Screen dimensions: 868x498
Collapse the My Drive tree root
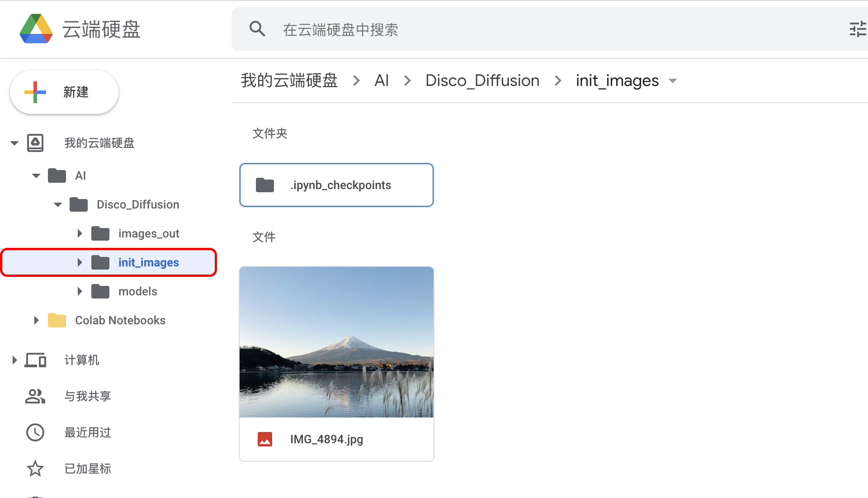click(14, 143)
